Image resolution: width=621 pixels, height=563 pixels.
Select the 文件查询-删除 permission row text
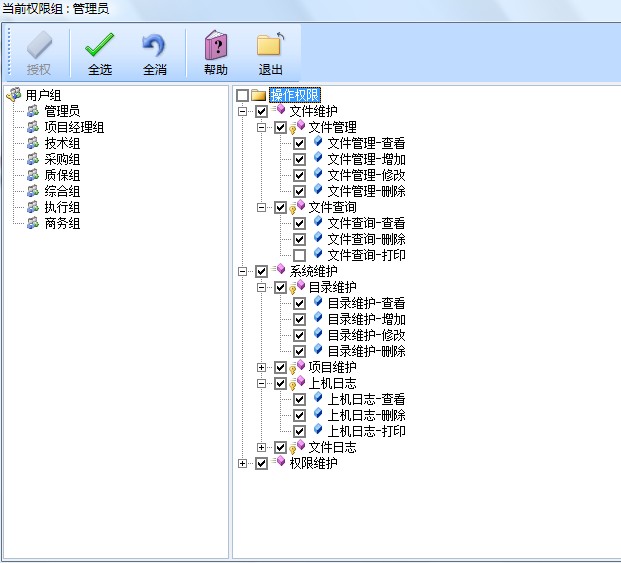point(366,239)
